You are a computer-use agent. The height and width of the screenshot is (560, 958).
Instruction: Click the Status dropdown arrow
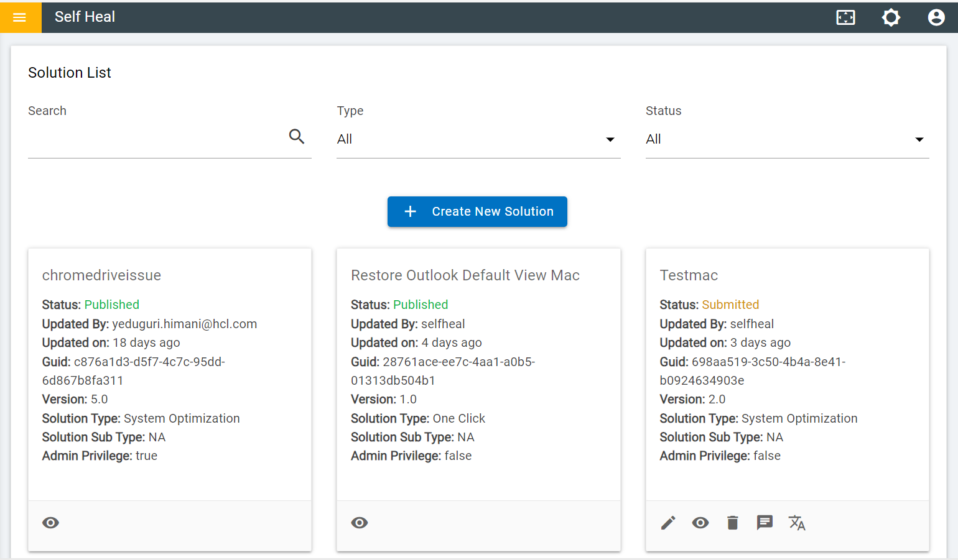pyautogui.click(x=919, y=140)
